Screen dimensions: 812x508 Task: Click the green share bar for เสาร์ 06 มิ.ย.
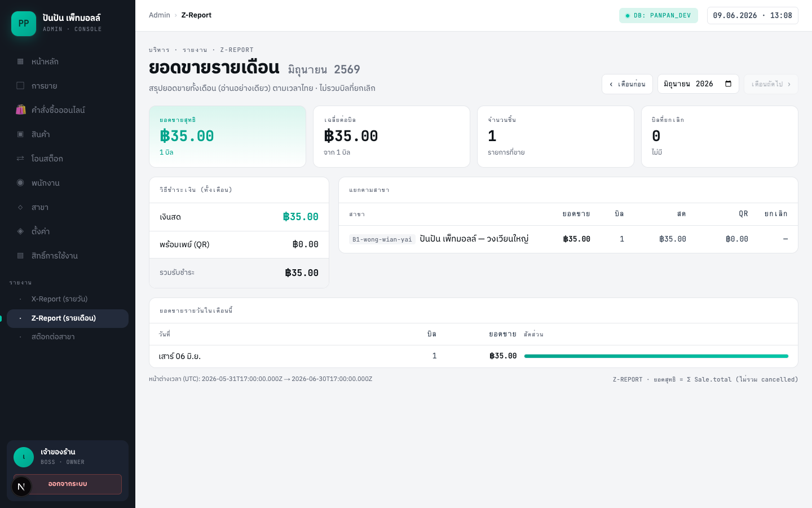click(656, 356)
